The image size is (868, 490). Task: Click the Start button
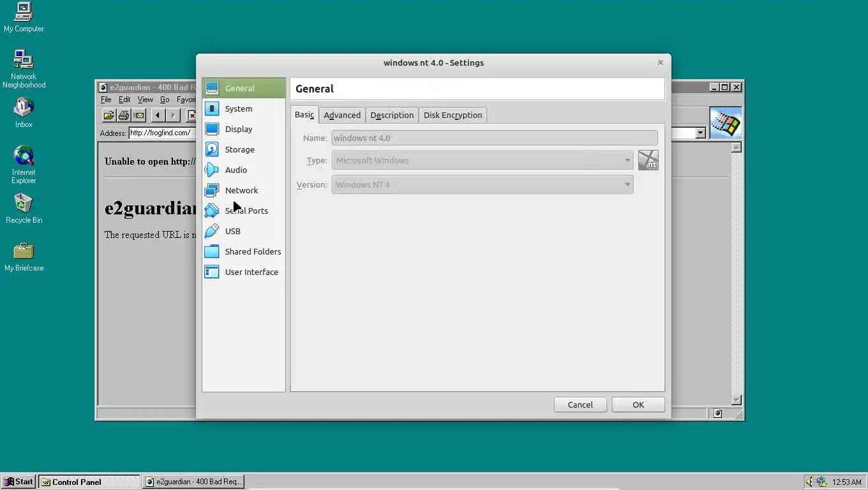pos(19,482)
